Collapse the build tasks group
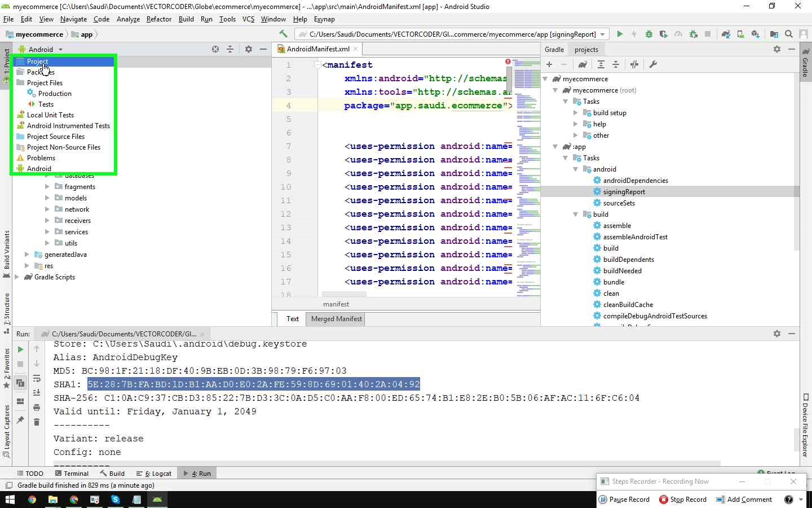 [x=576, y=214]
